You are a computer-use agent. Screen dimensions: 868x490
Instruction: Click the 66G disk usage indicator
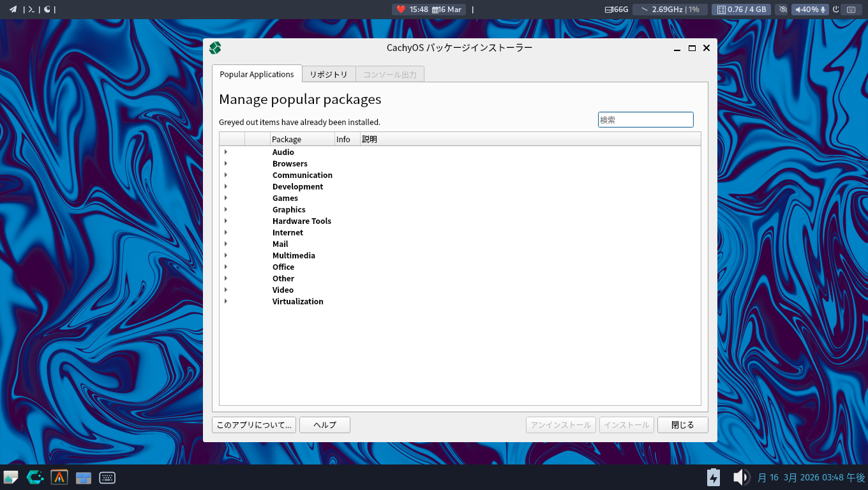617,10
